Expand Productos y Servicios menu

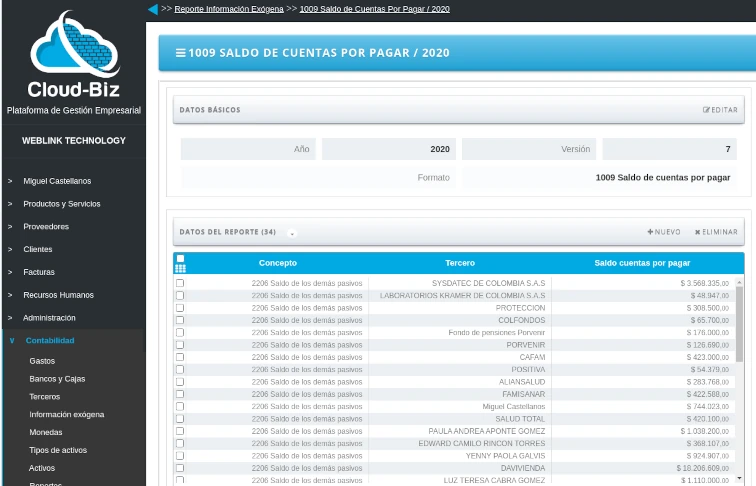(x=62, y=204)
